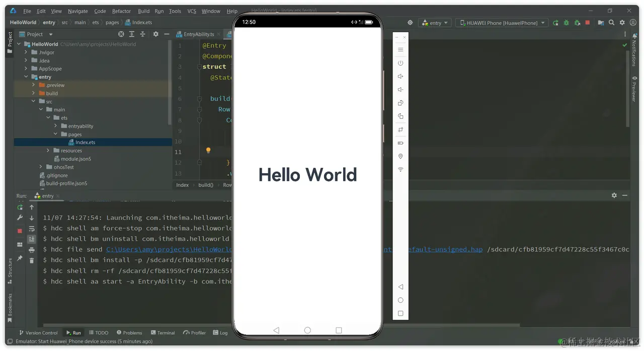
Task: Clear the Run console with the trash icon
Action: (32, 260)
